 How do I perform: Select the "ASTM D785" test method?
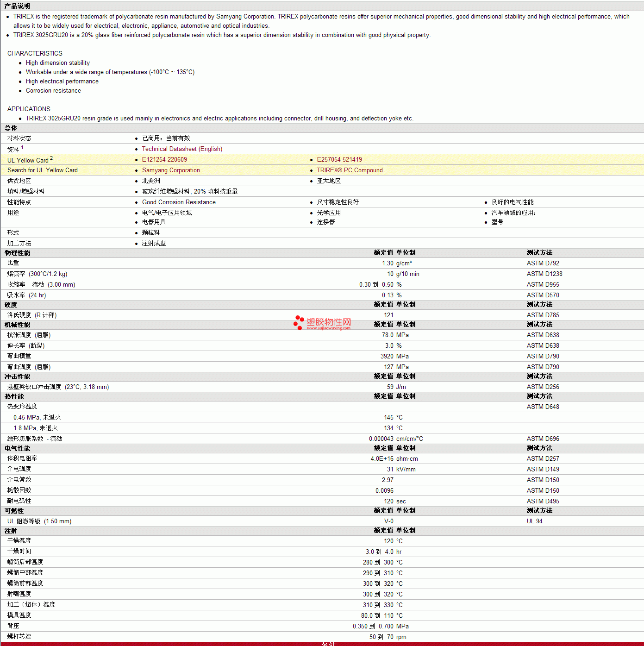click(543, 315)
